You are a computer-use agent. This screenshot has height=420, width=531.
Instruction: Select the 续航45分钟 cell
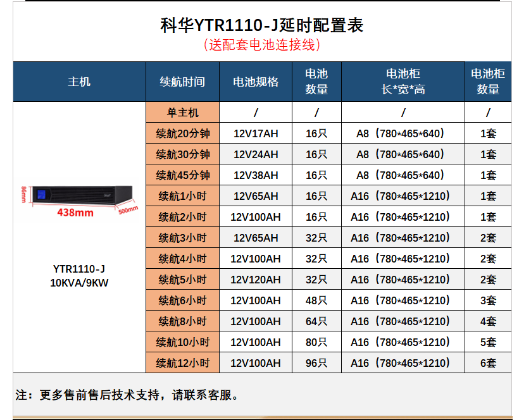click(182, 175)
